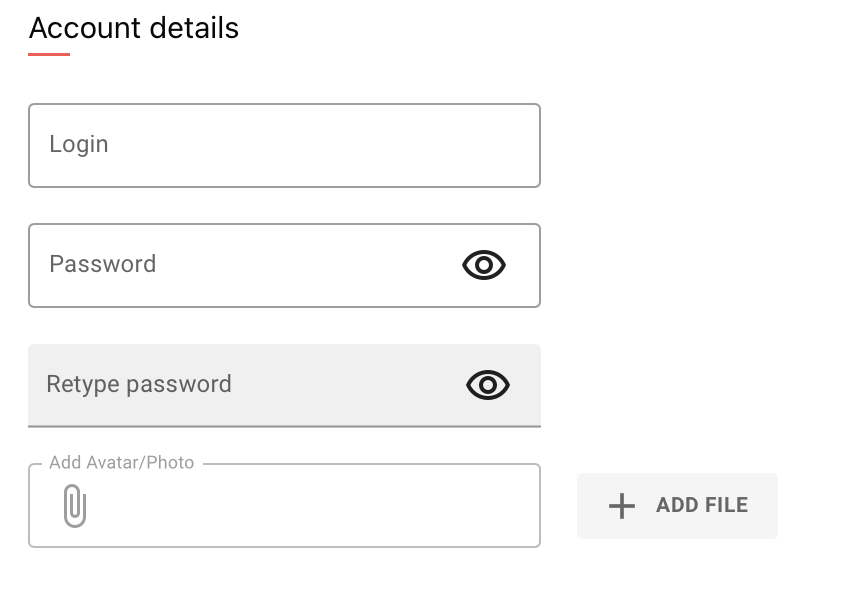Click the 'Login' placeholder text

click(x=79, y=144)
